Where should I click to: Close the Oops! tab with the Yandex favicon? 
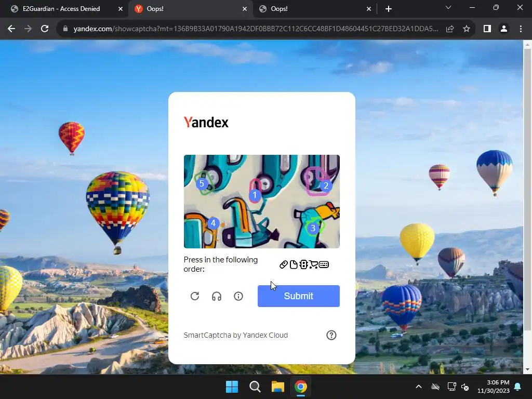coord(245,9)
